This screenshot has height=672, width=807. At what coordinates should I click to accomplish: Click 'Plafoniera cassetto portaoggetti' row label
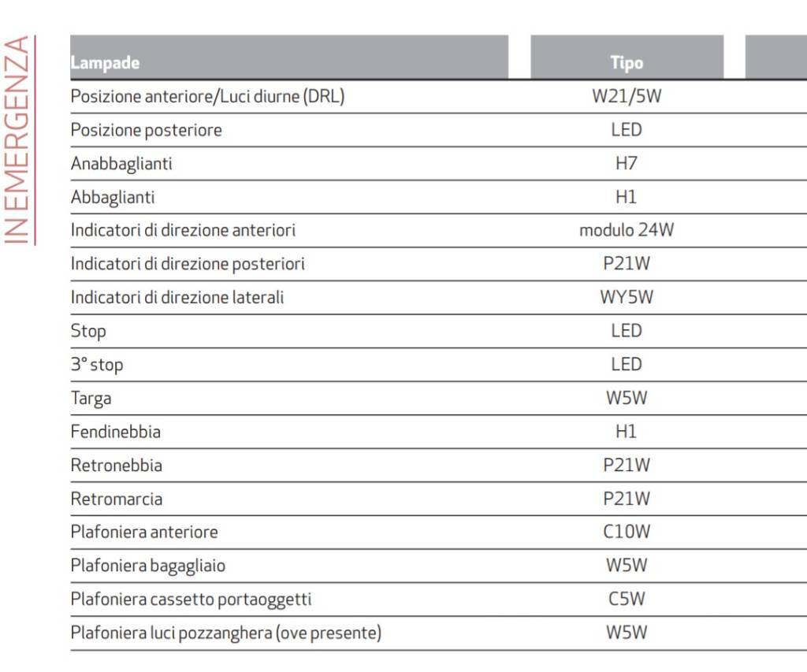click(x=192, y=600)
